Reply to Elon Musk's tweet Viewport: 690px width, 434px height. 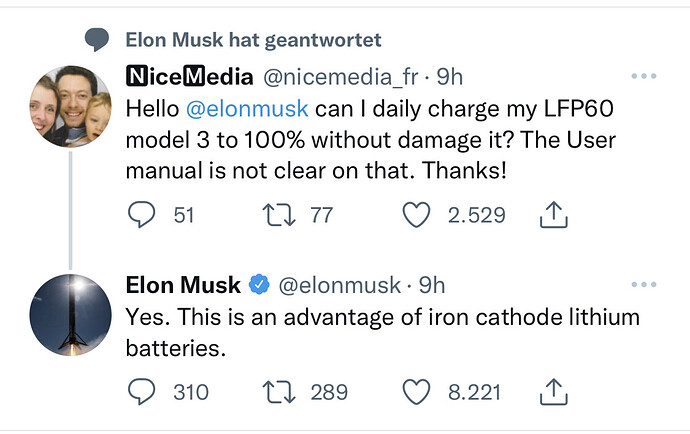coord(141,391)
